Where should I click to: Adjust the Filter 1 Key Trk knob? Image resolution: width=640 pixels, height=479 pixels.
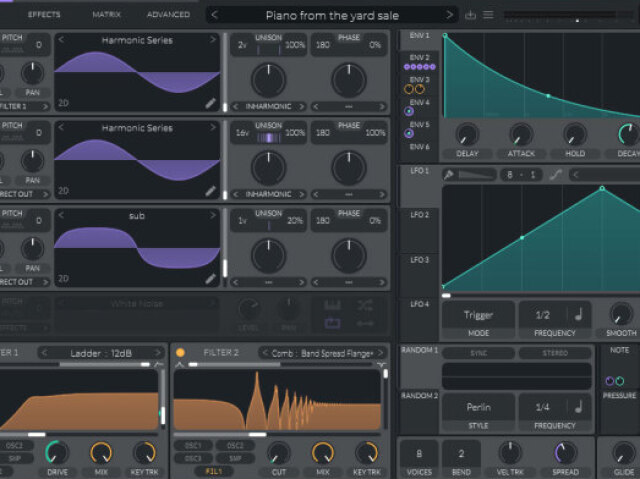[x=144, y=452]
